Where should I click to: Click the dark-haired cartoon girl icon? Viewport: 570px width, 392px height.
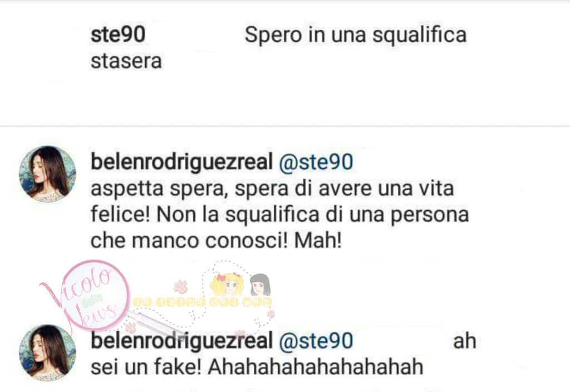(260, 285)
